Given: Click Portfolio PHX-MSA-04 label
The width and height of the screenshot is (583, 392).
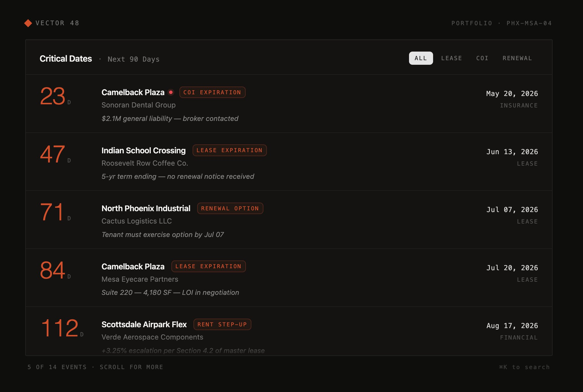Looking at the screenshot, I should pos(501,23).
